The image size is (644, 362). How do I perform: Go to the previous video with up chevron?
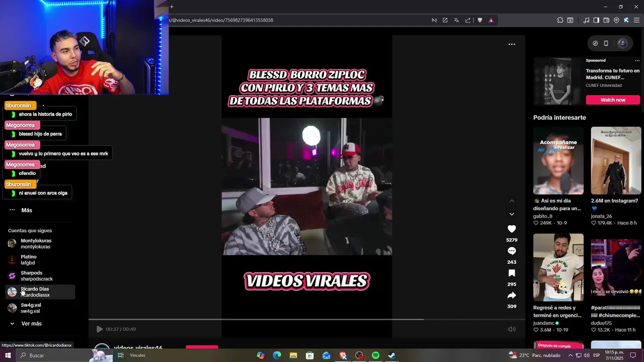512,201
